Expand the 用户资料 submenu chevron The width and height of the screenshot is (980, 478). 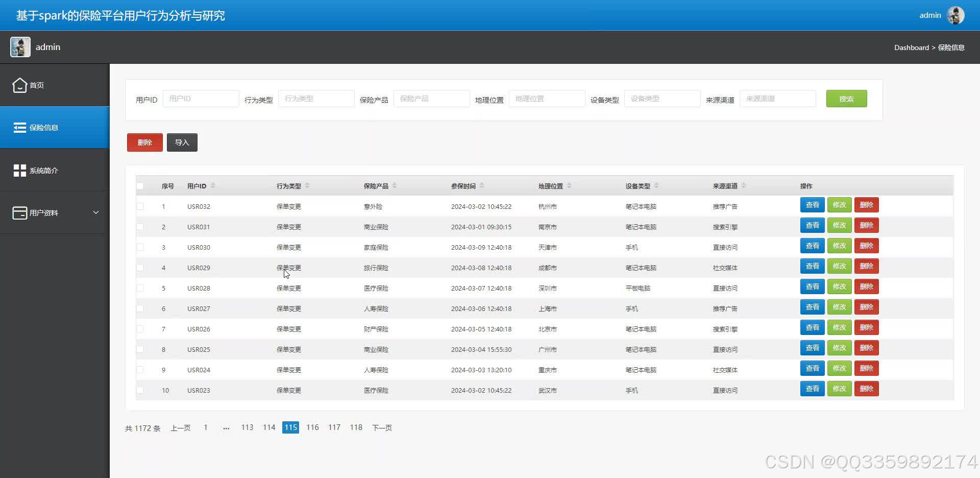point(96,212)
